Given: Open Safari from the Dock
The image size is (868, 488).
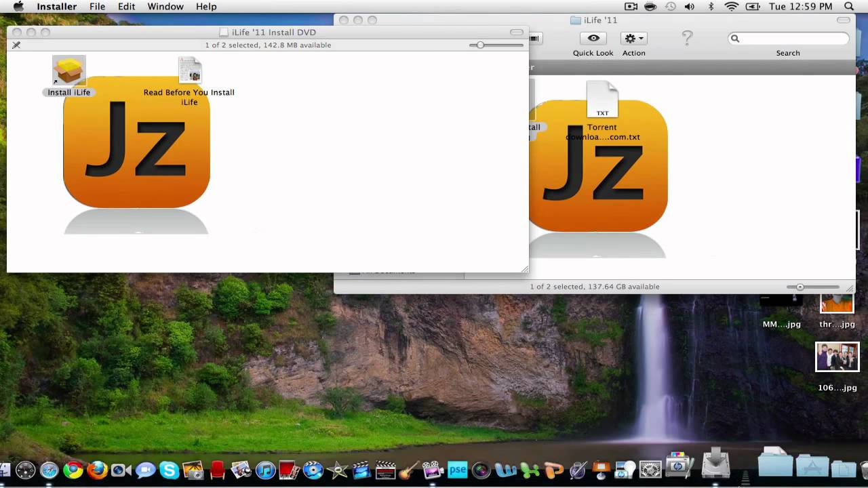Looking at the screenshot, I should click(x=50, y=470).
